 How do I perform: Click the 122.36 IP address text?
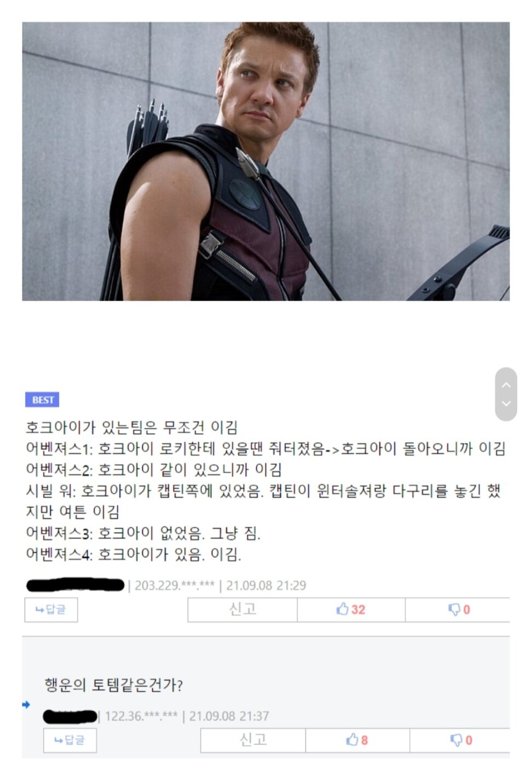pyautogui.click(x=141, y=716)
